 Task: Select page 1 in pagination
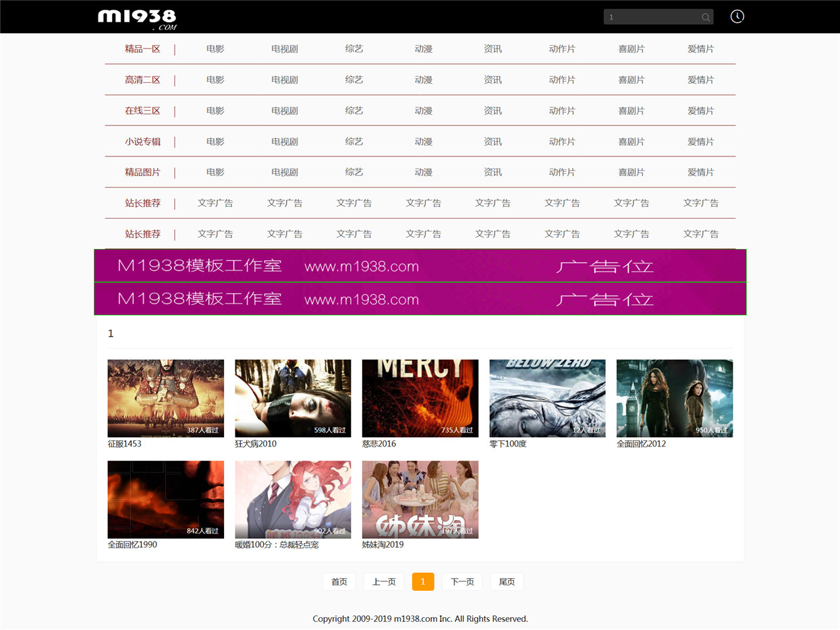tap(423, 581)
